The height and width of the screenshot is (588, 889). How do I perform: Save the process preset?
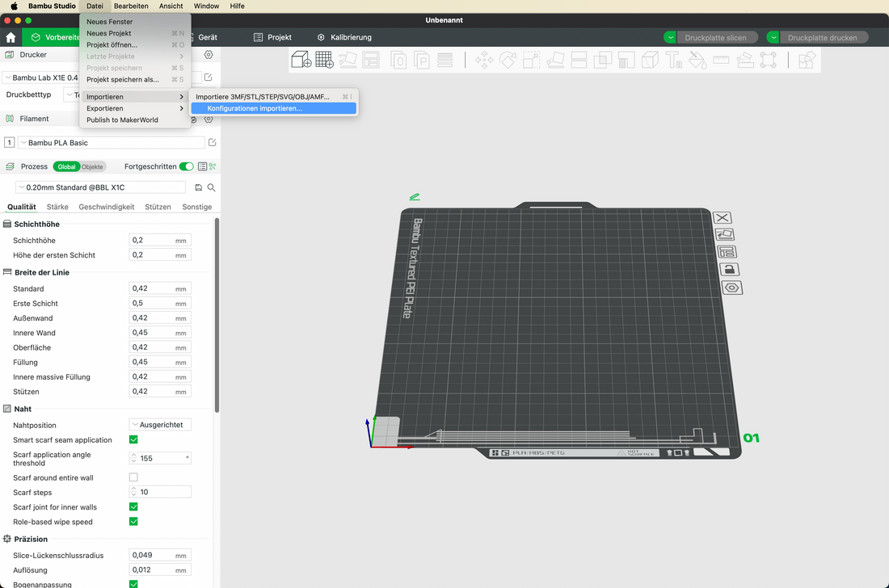pyautogui.click(x=199, y=187)
